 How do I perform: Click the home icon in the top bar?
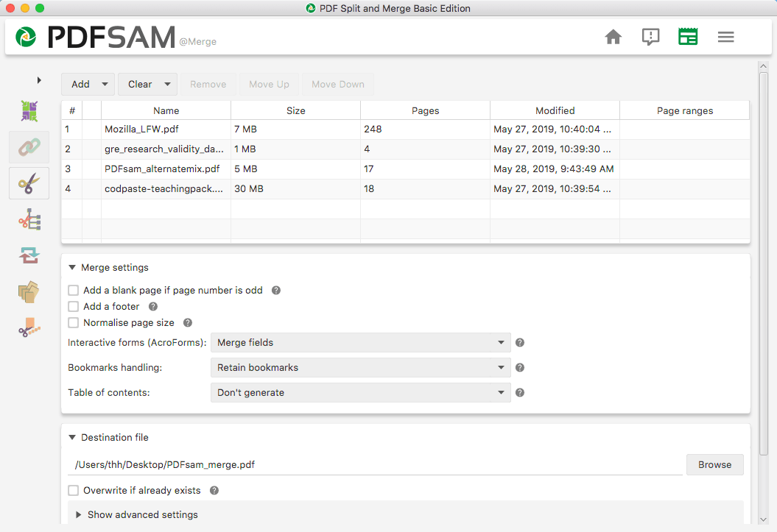click(x=613, y=36)
